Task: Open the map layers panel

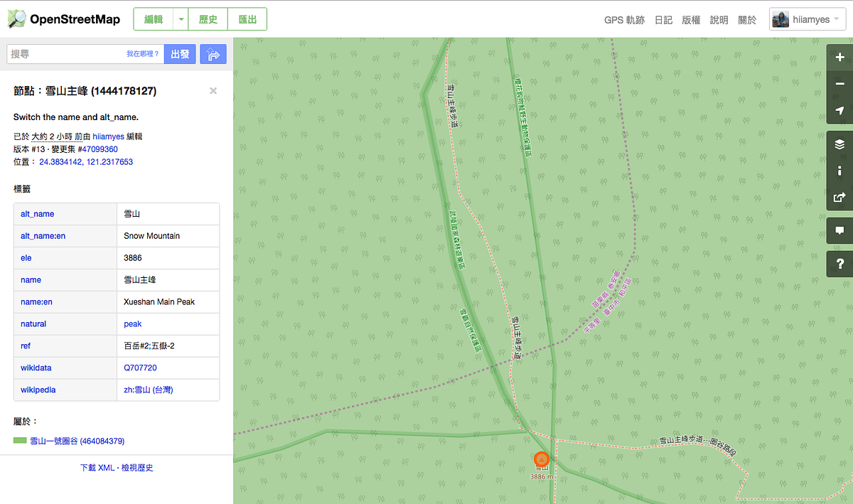Action: (x=839, y=144)
